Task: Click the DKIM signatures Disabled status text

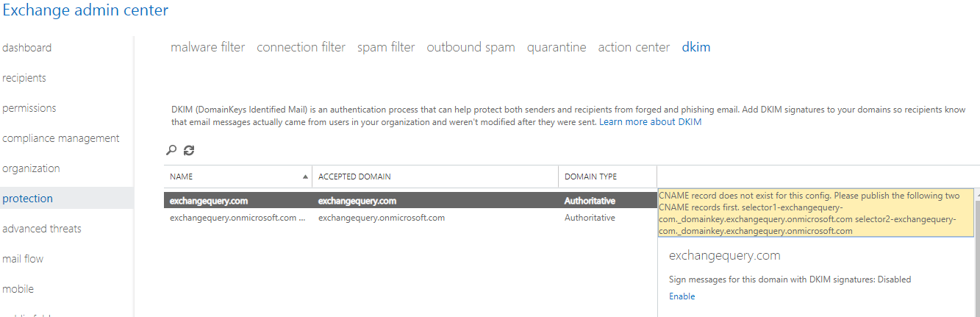Action: click(790, 279)
